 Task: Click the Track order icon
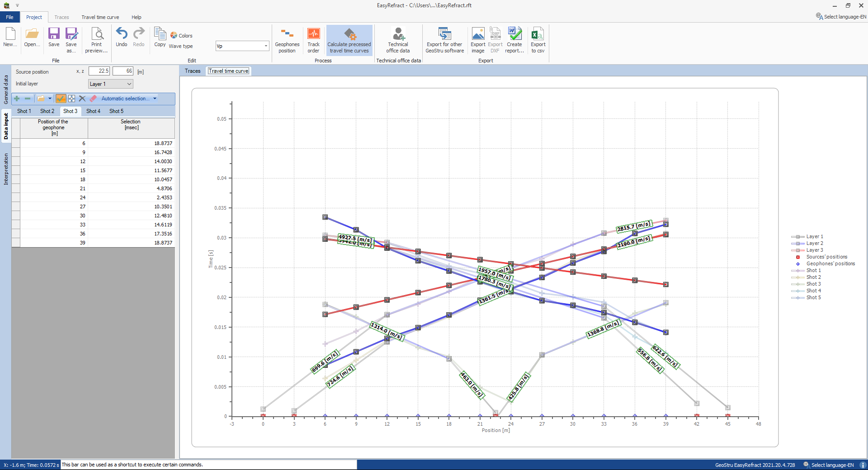tap(313, 40)
